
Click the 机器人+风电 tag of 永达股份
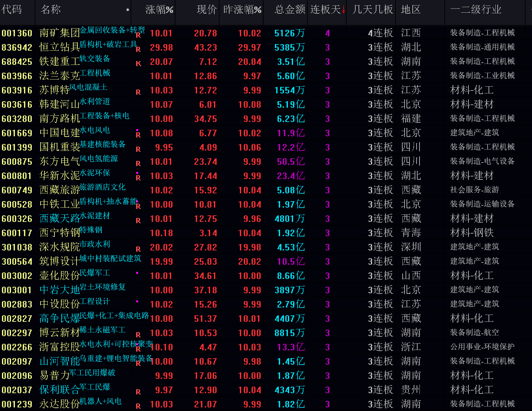pos(100,401)
